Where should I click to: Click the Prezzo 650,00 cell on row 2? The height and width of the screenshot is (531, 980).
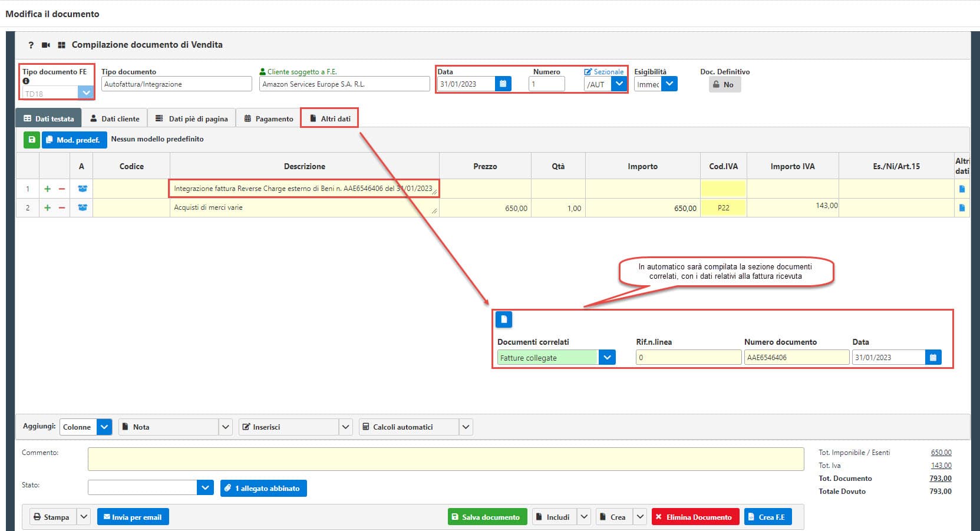tap(485, 208)
